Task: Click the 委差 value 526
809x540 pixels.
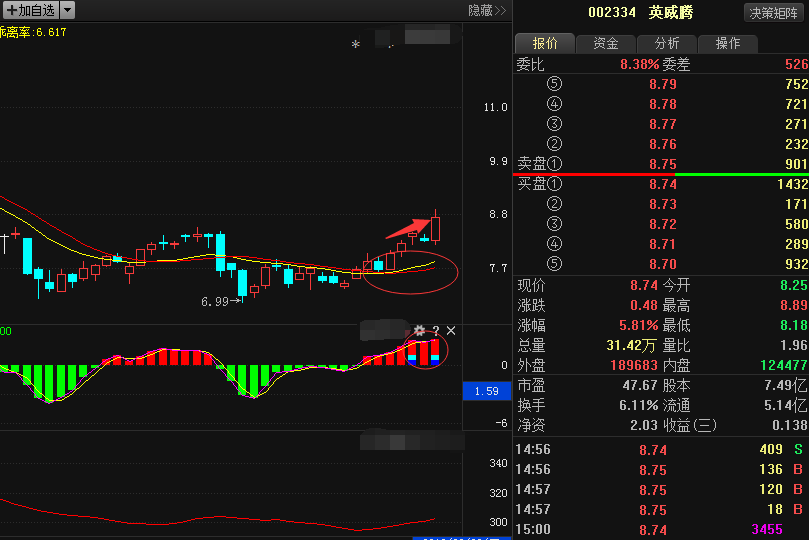Action: [x=796, y=64]
